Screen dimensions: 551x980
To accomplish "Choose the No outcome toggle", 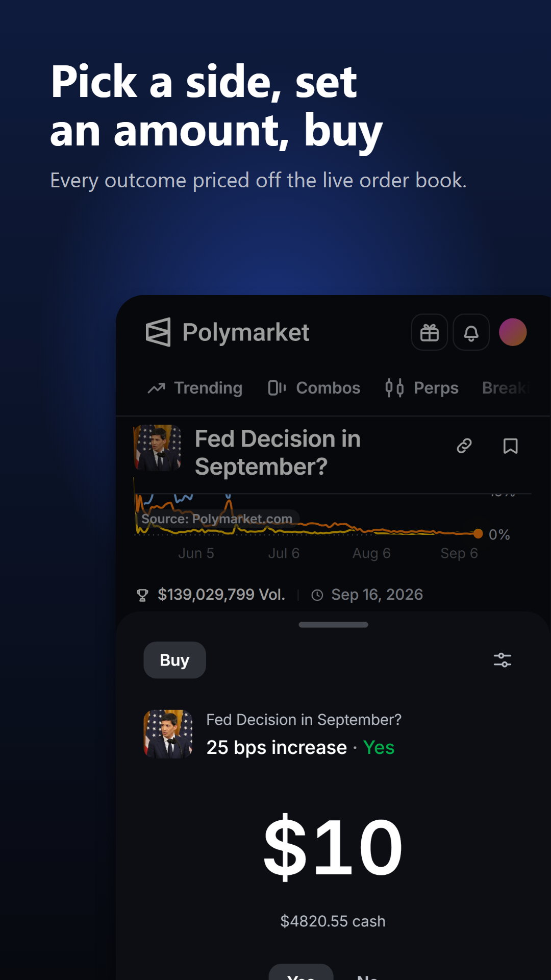I will [x=367, y=974].
